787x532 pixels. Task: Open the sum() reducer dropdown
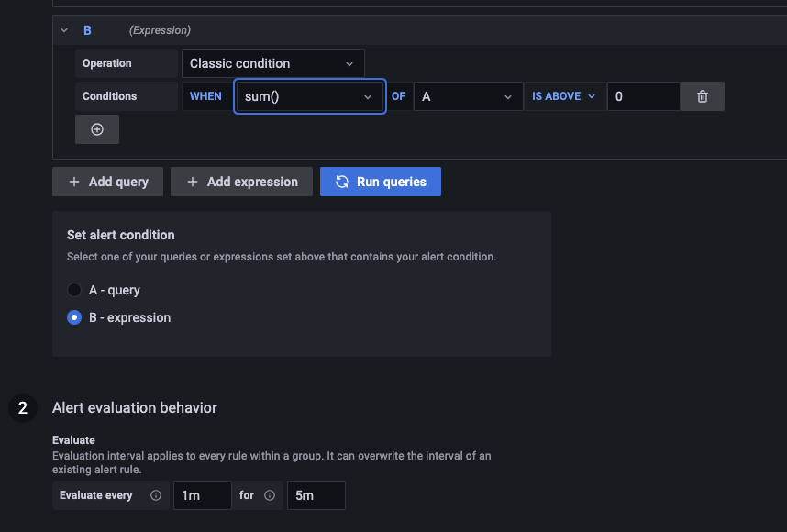point(309,96)
